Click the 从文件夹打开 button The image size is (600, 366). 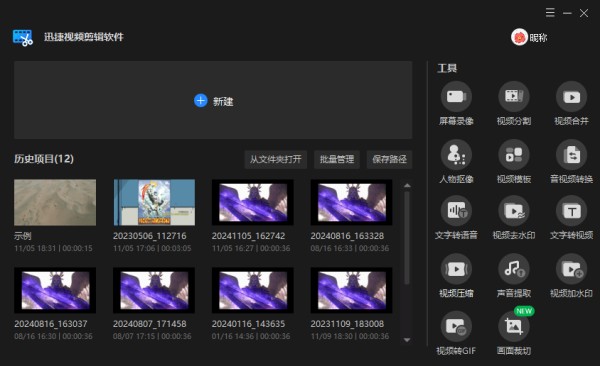point(276,159)
